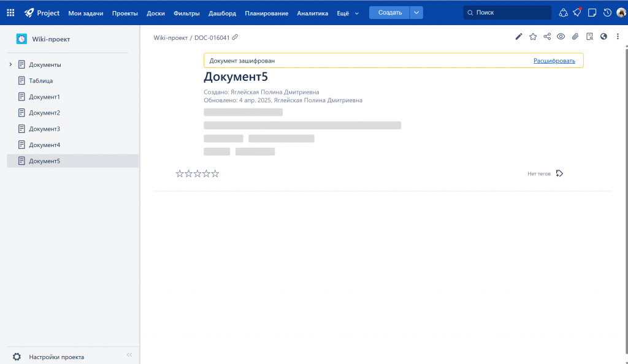Open the Создать dropdown arrow

416,13
